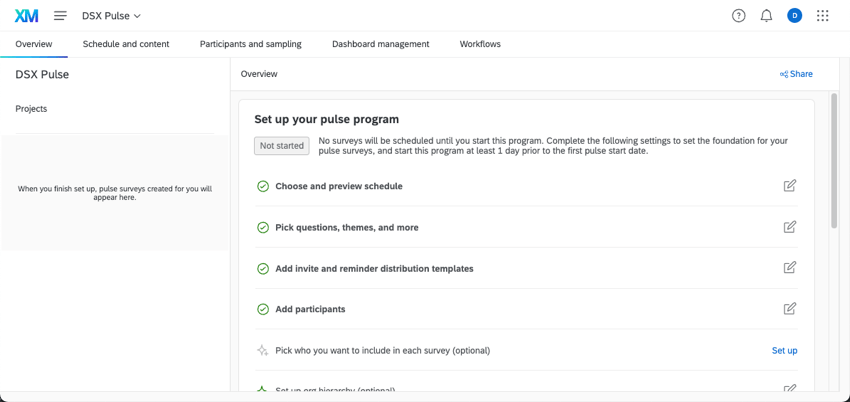This screenshot has width=850, height=402.
Task: Edit Pick questions, themes, and more step
Action: point(789,227)
